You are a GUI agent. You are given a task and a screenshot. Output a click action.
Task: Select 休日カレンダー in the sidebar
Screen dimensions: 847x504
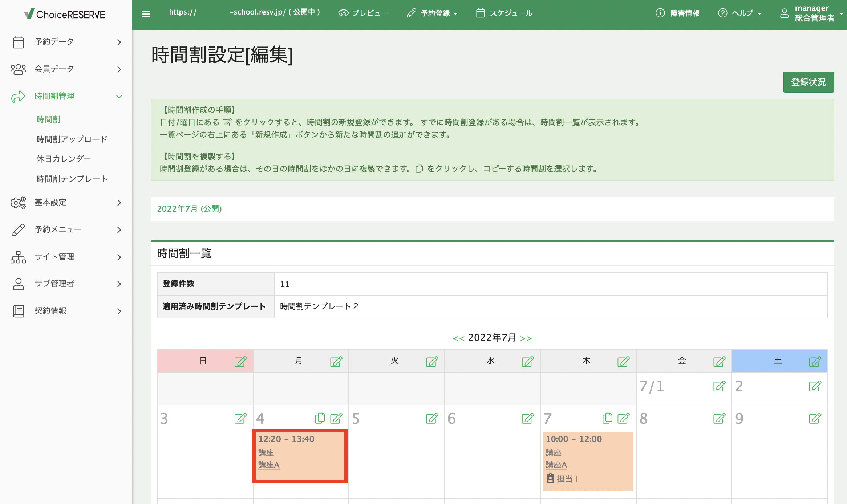point(64,159)
